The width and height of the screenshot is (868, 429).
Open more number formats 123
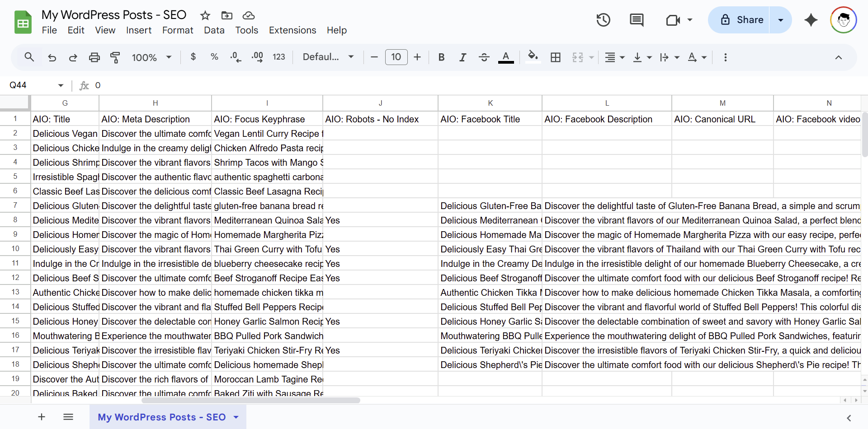pos(279,57)
